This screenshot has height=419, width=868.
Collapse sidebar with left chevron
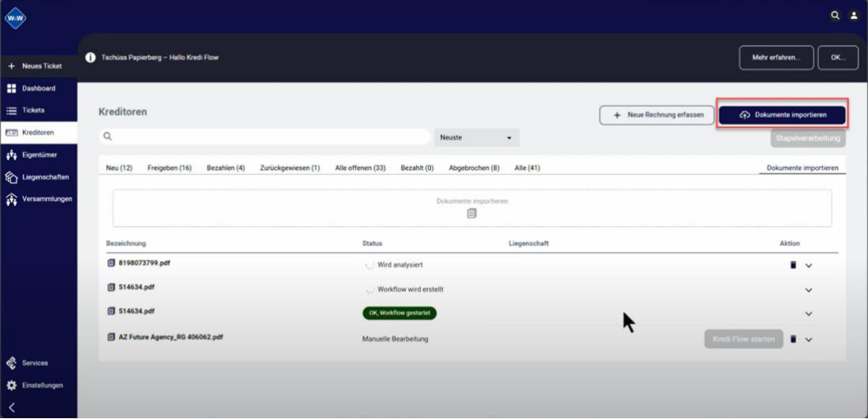click(x=12, y=408)
